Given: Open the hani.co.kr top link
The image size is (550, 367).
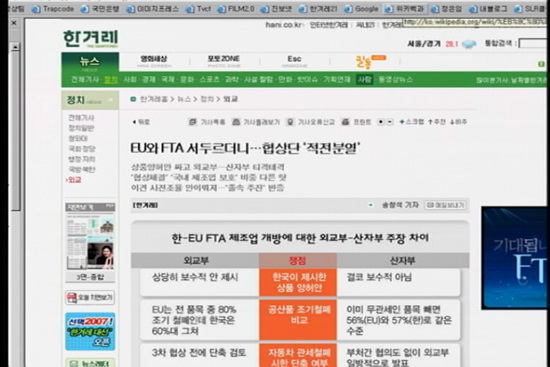Looking at the screenshot, I should tap(284, 25).
